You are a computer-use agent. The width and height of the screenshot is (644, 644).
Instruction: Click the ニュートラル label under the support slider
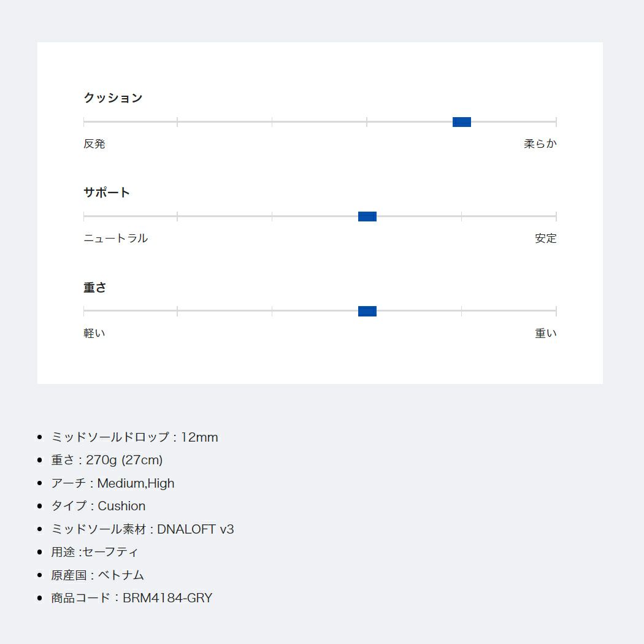click(x=115, y=239)
